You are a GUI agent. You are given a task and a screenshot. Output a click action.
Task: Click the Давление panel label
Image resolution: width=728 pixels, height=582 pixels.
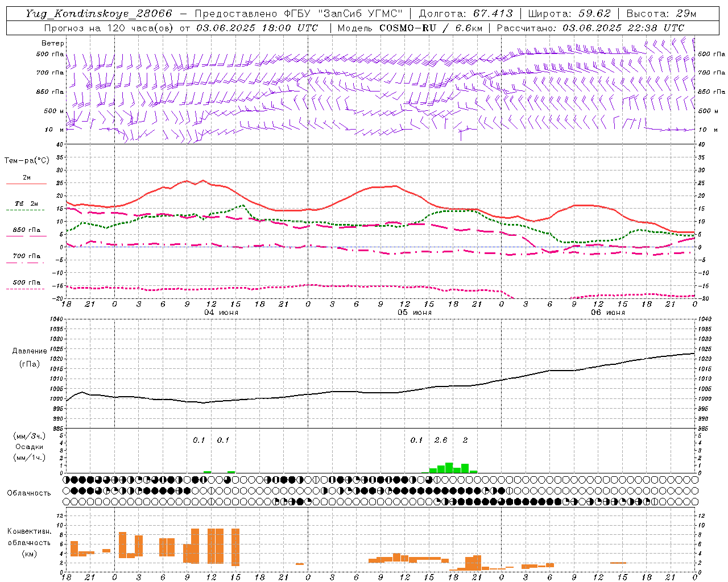tap(30, 351)
